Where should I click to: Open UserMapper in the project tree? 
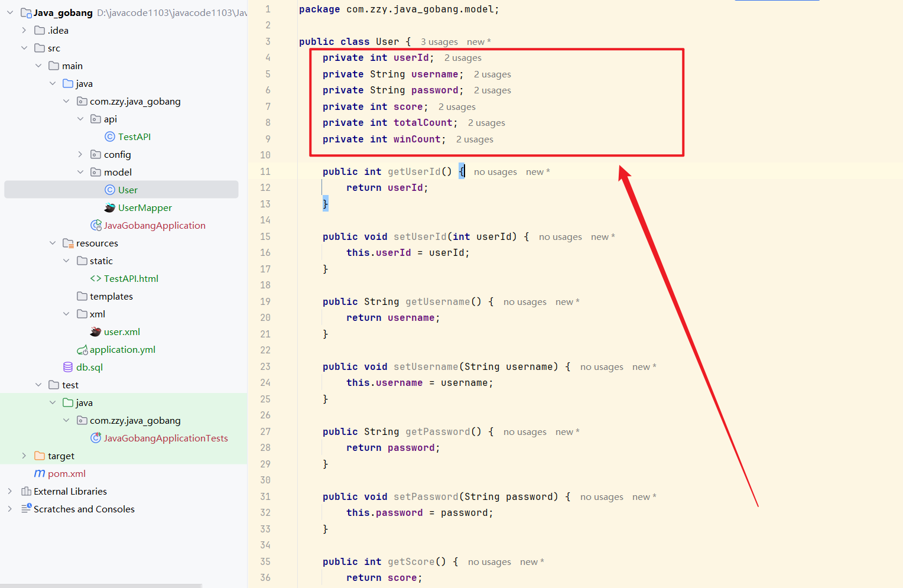(145, 207)
